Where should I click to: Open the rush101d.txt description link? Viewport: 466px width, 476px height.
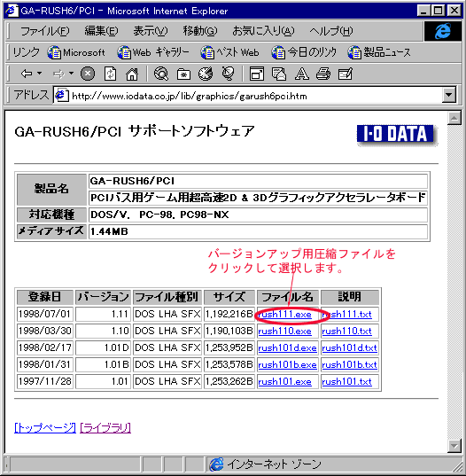[x=349, y=347]
